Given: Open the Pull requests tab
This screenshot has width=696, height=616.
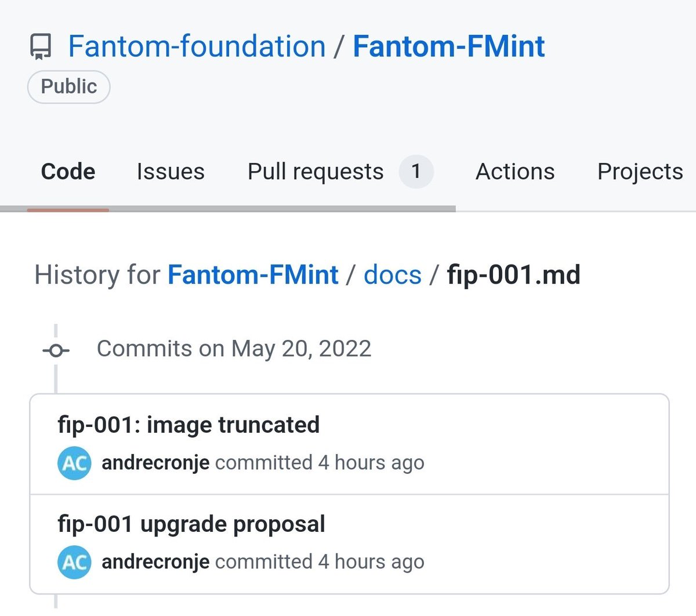Looking at the screenshot, I should pyautogui.click(x=316, y=171).
